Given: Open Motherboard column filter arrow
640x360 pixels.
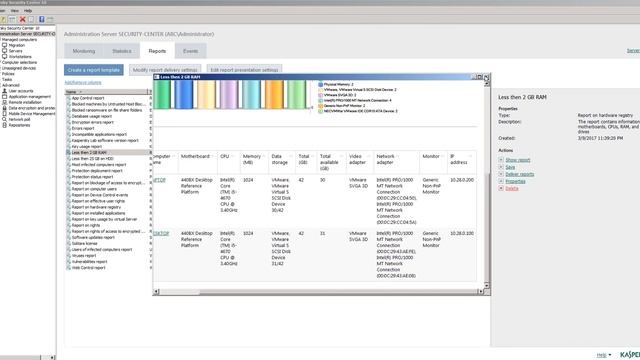Looking at the screenshot, I should pyautogui.click(x=213, y=156).
